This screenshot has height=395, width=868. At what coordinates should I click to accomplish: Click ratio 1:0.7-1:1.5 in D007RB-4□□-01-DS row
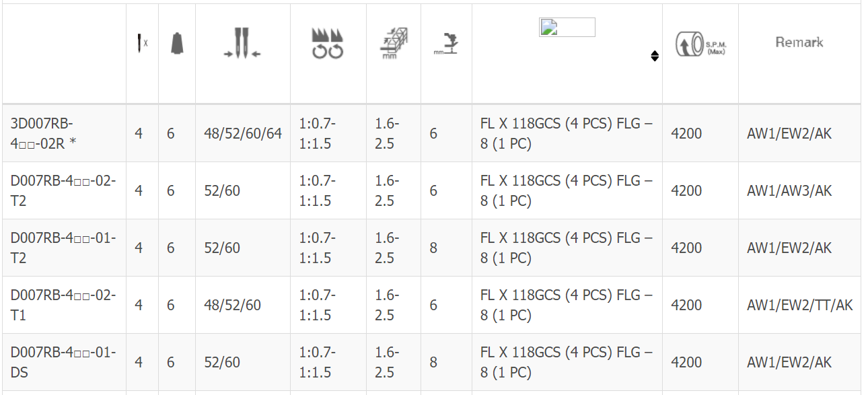click(x=318, y=362)
